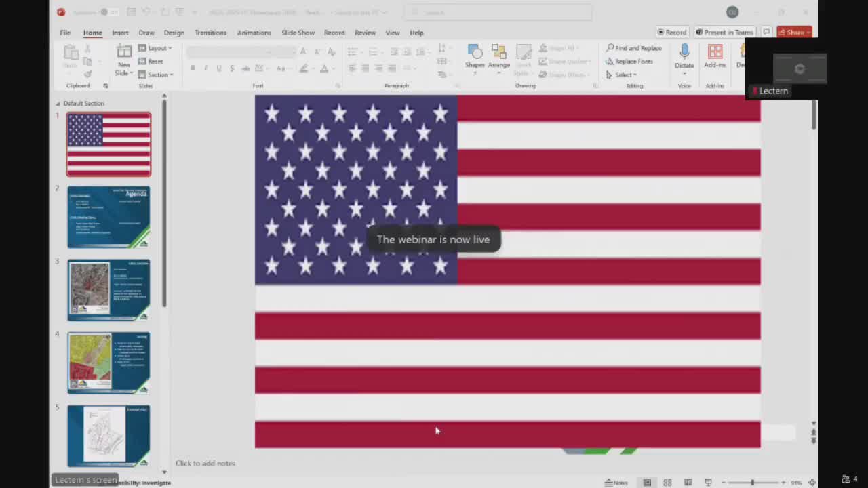Start Slide Show from status bar
The width and height of the screenshot is (868, 488).
coord(708,482)
